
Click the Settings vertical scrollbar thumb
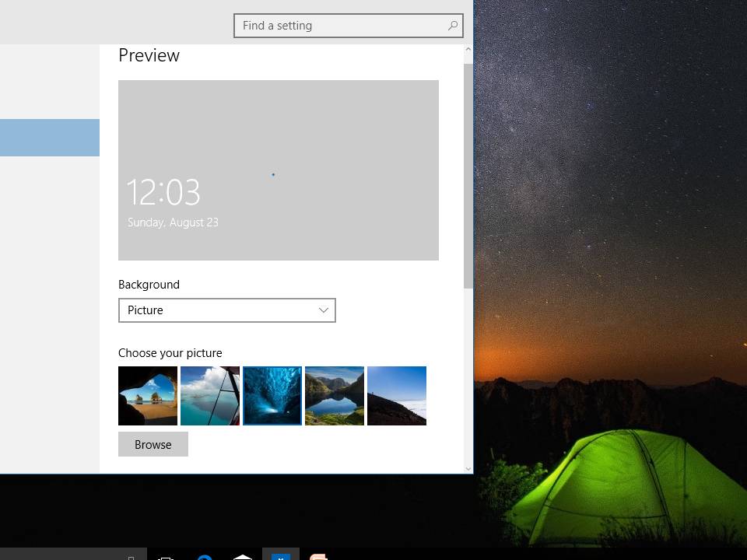[468, 176]
